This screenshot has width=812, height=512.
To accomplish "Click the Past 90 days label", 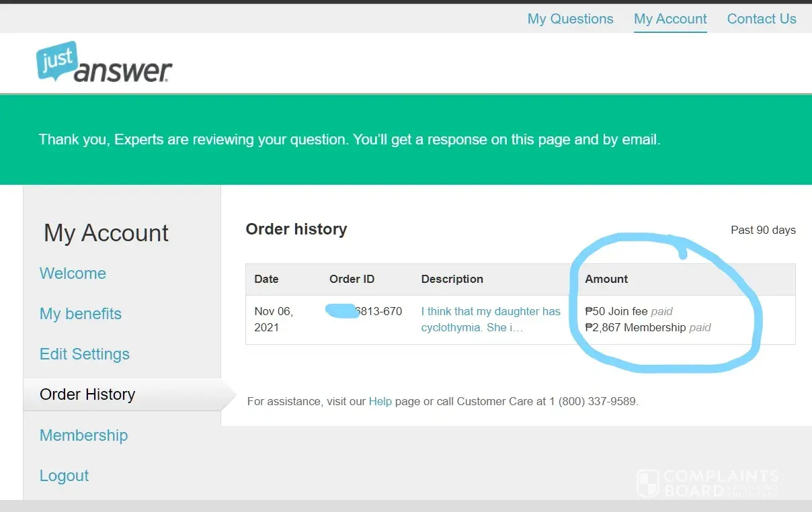I will pos(763,230).
